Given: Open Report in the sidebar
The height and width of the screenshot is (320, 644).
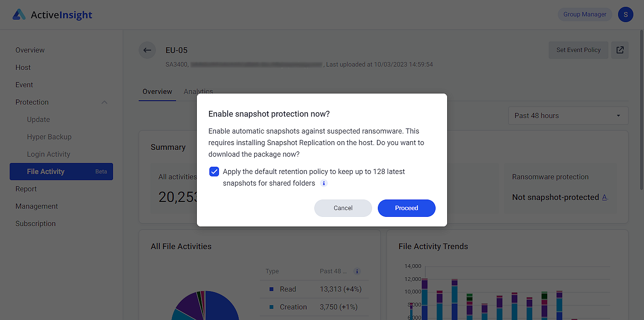Looking at the screenshot, I should [26, 189].
